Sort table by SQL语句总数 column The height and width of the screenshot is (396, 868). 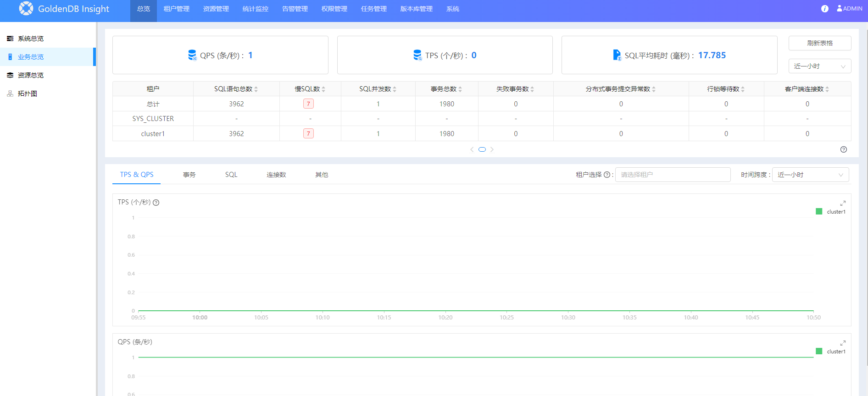[256, 89]
